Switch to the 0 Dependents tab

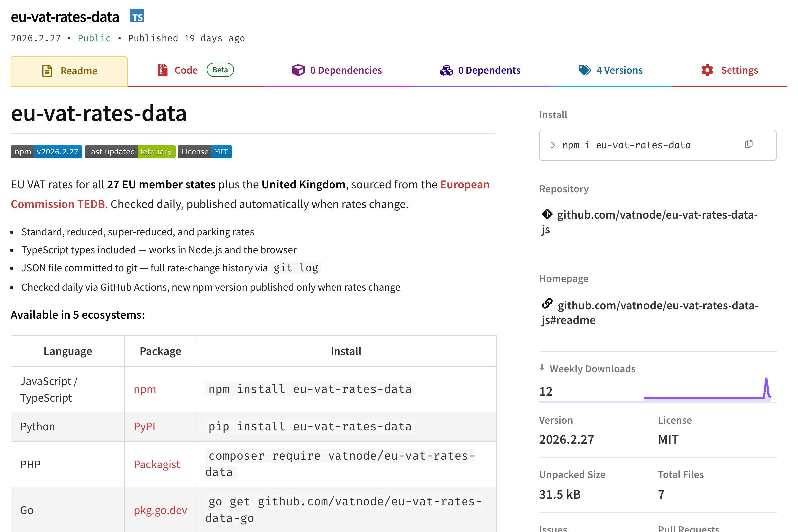489,70
